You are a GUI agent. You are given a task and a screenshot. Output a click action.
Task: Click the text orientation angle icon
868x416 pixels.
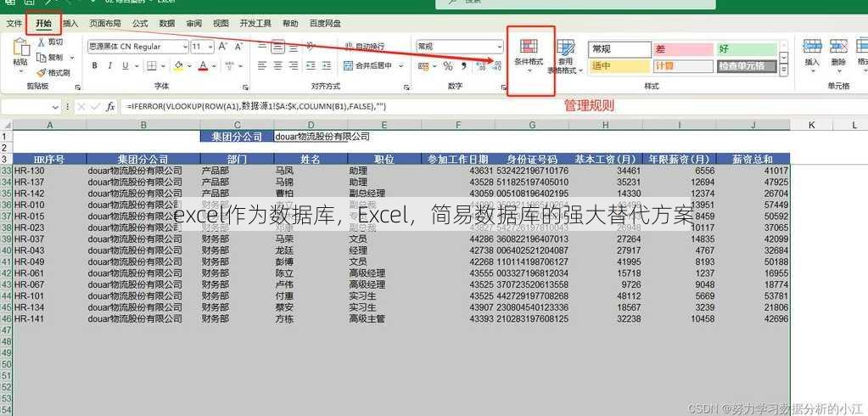point(311,47)
